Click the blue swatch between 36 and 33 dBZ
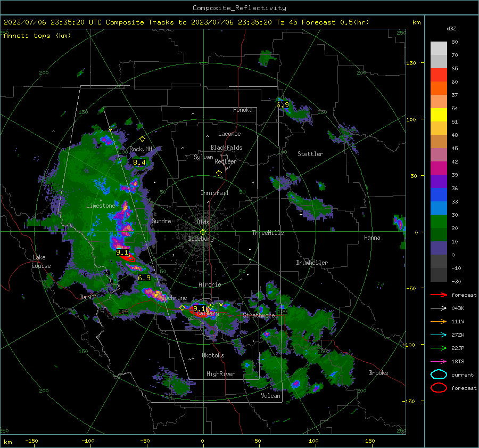Screen dimensions: 479x448 pyautogui.click(x=439, y=195)
